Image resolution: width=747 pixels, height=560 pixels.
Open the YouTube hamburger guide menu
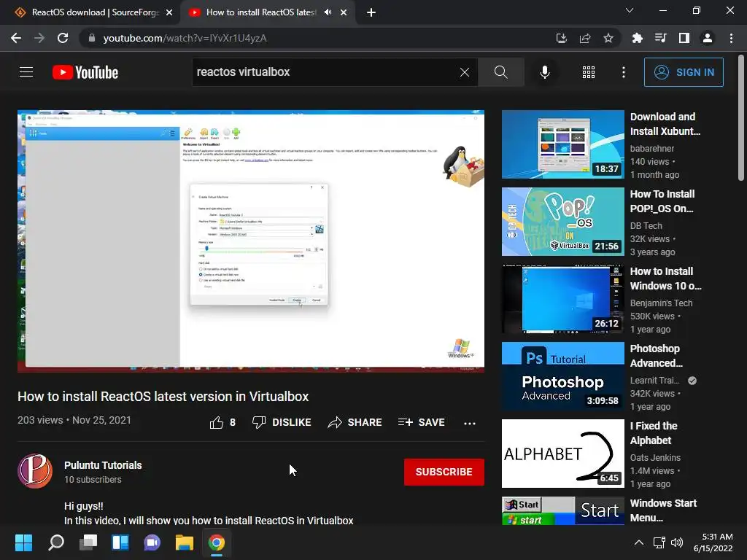26,72
